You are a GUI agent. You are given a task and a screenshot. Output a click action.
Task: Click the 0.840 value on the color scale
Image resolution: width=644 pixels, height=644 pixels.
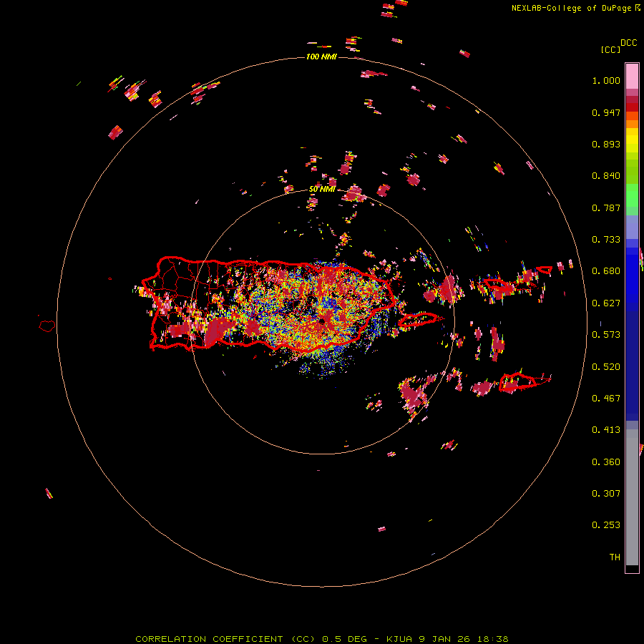(x=606, y=176)
